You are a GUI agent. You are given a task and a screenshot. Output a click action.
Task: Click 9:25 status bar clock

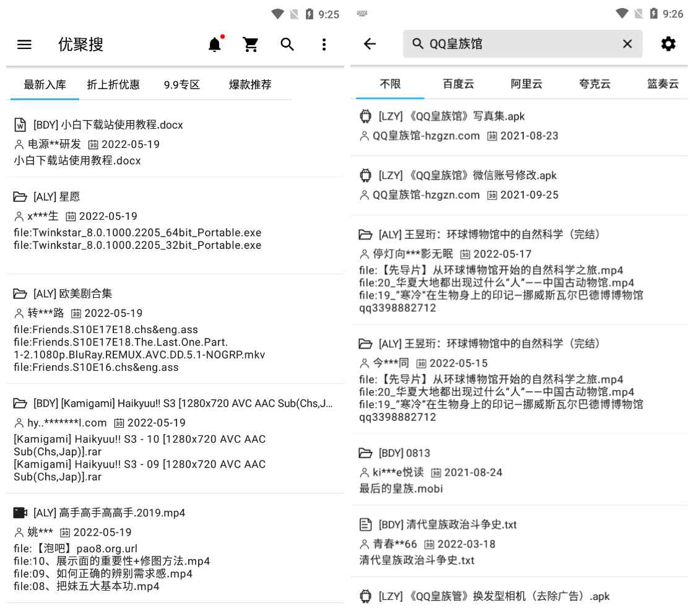(x=328, y=15)
